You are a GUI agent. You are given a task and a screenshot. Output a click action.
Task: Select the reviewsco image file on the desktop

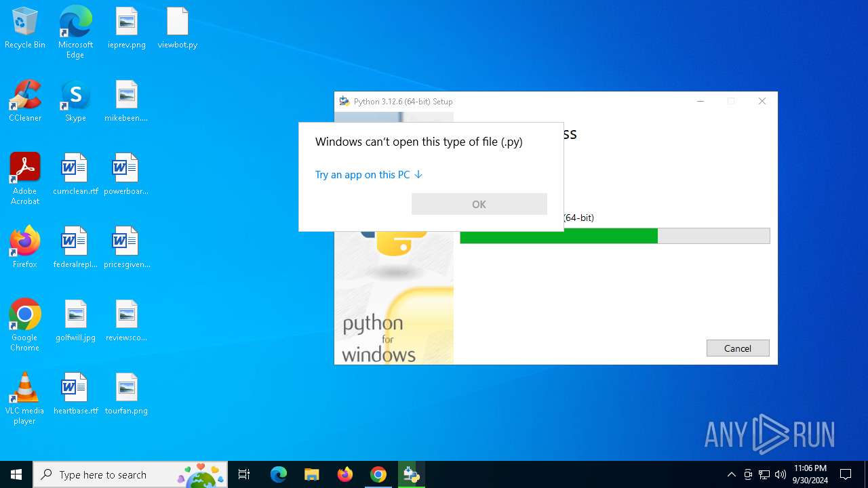(127, 321)
